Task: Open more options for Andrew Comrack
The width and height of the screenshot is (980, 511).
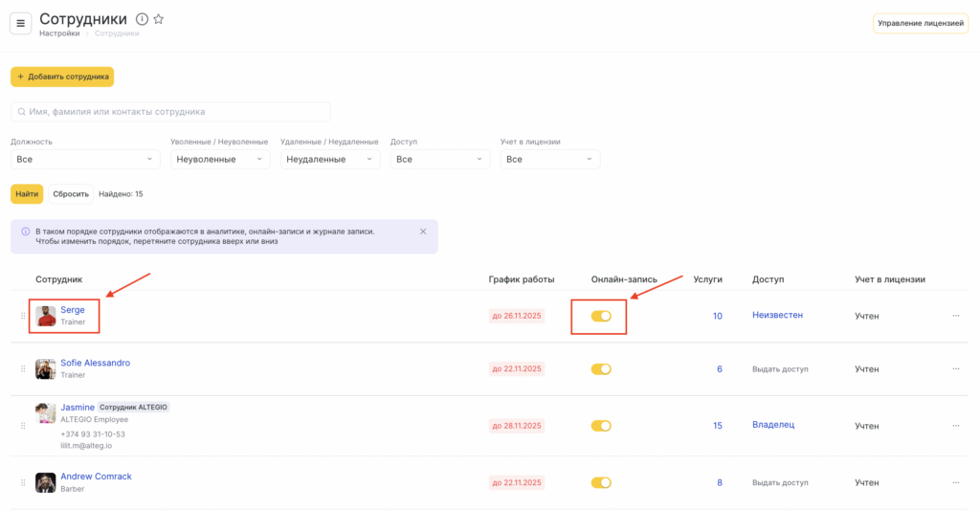Action: (x=955, y=482)
